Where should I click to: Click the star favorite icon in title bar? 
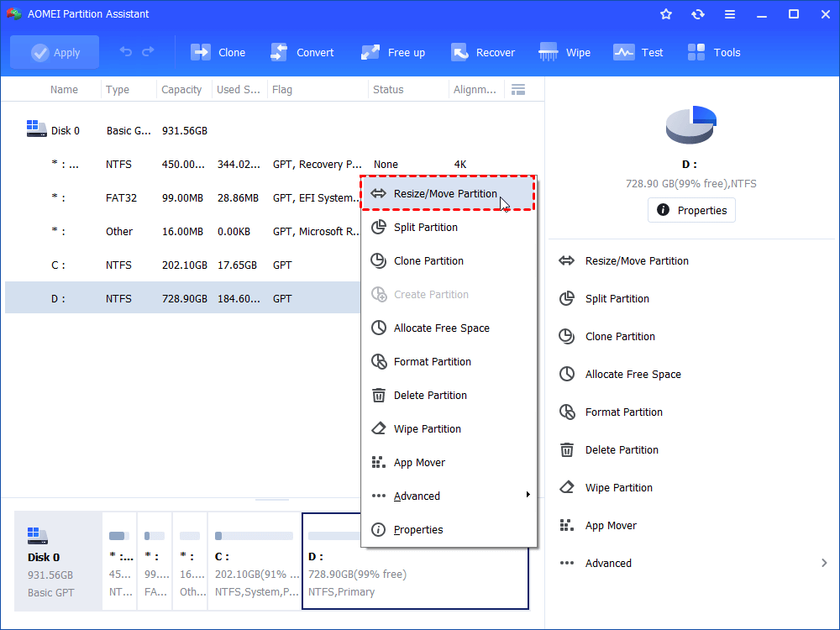pos(666,14)
